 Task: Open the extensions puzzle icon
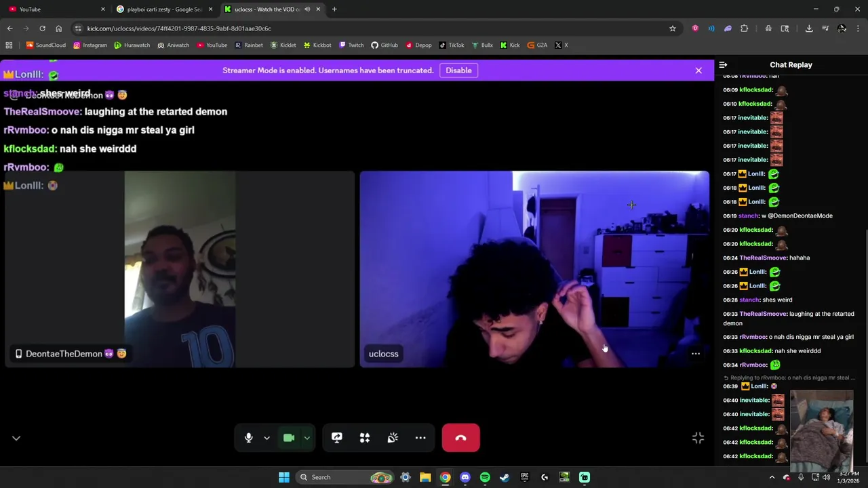pos(745,28)
